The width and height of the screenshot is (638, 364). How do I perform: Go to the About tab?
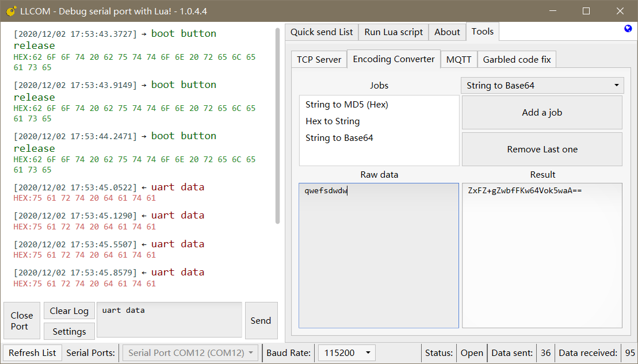point(447,32)
